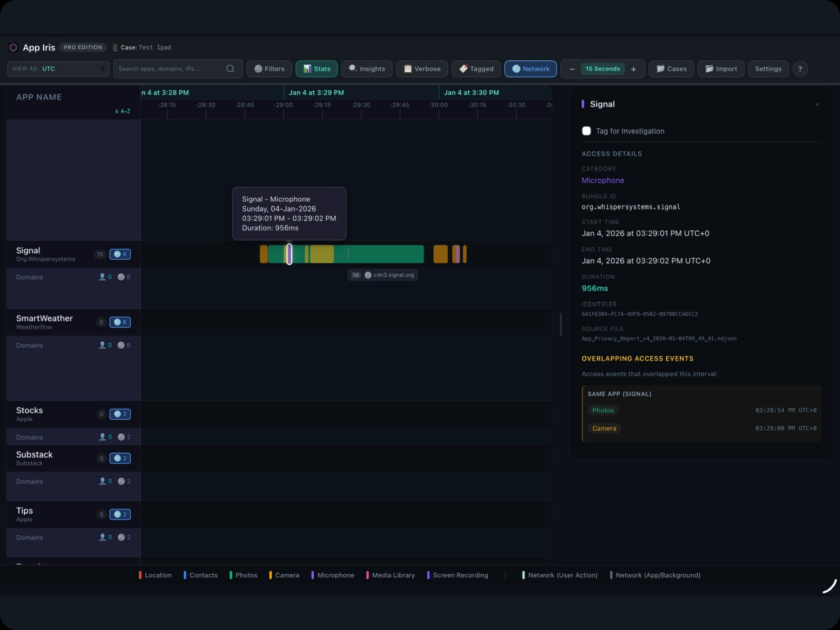Toggle Network (App/Background) legend item
This screenshot has height=630, width=840.
tap(655, 575)
